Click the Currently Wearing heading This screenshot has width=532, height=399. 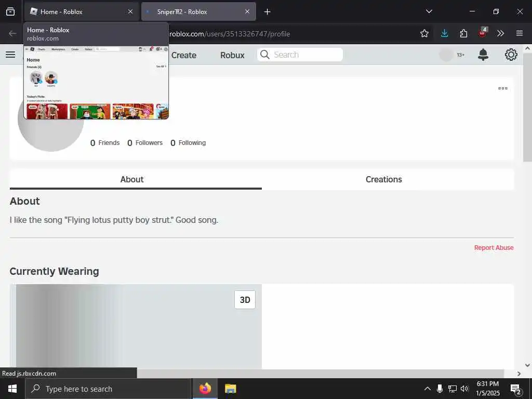pyautogui.click(x=54, y=271)
